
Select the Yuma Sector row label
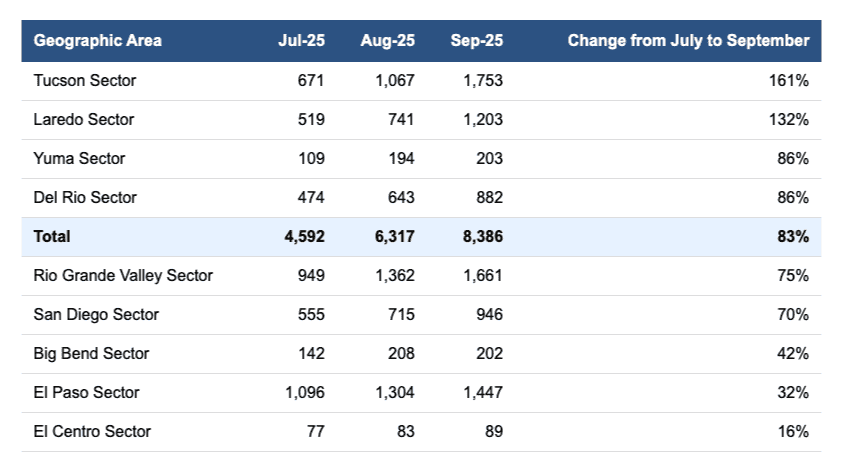(x=79, y=158)
